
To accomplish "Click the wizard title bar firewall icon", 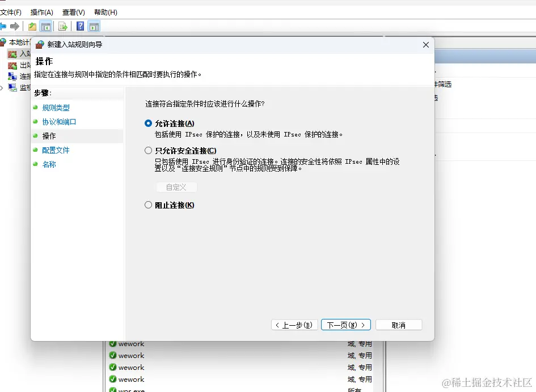I will [x=40, y=45].
